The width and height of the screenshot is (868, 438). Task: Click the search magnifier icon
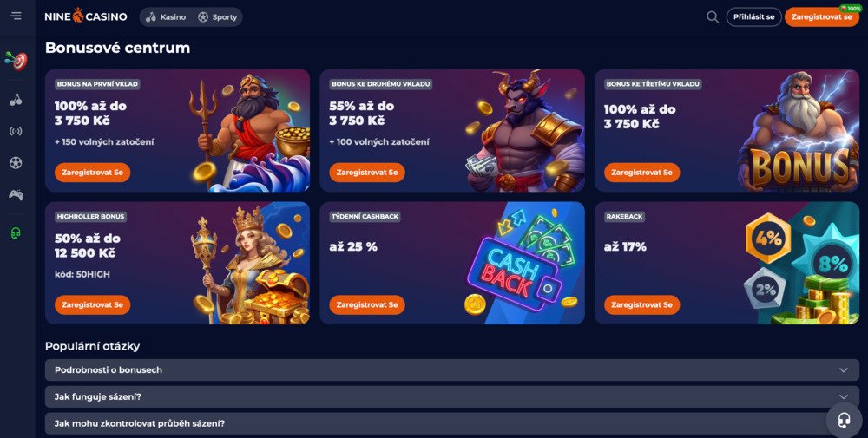click(713, 17)
